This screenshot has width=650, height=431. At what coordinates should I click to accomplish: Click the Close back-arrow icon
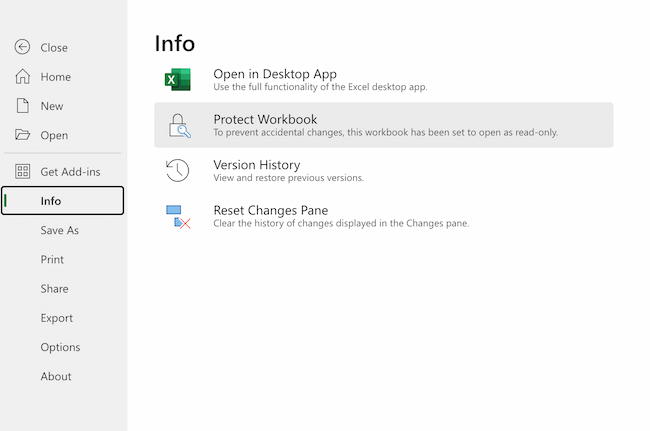(23, 47)
